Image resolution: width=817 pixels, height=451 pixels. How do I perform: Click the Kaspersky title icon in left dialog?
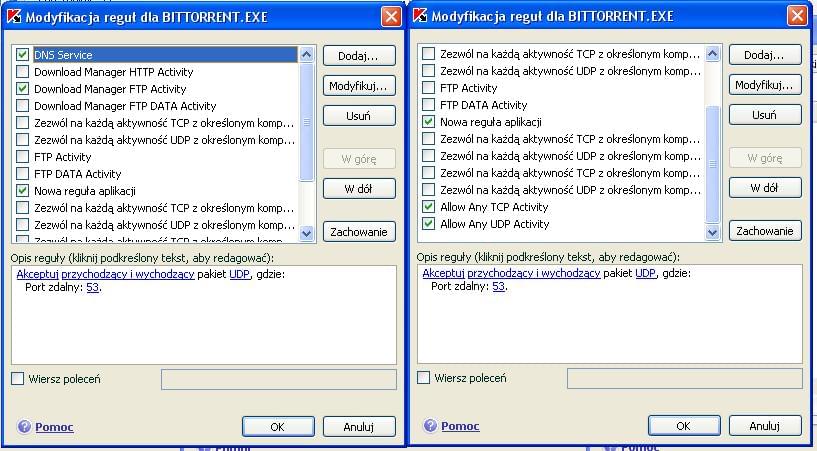pyautogui.click(x=14, y=16)
